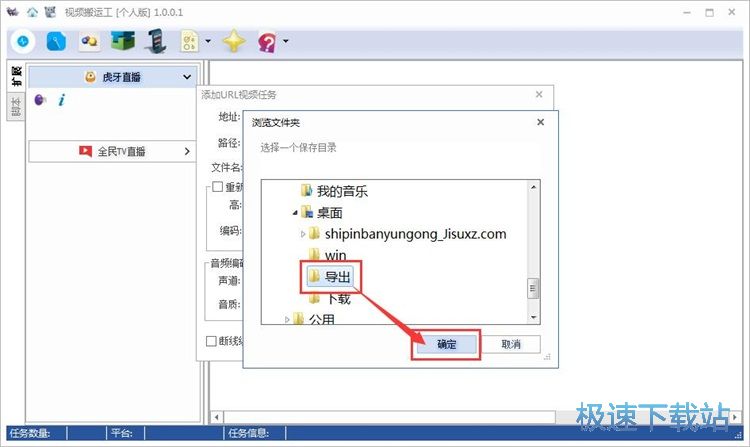Collapse the 虎牙直播 panel header

click(x=112, y=77)
